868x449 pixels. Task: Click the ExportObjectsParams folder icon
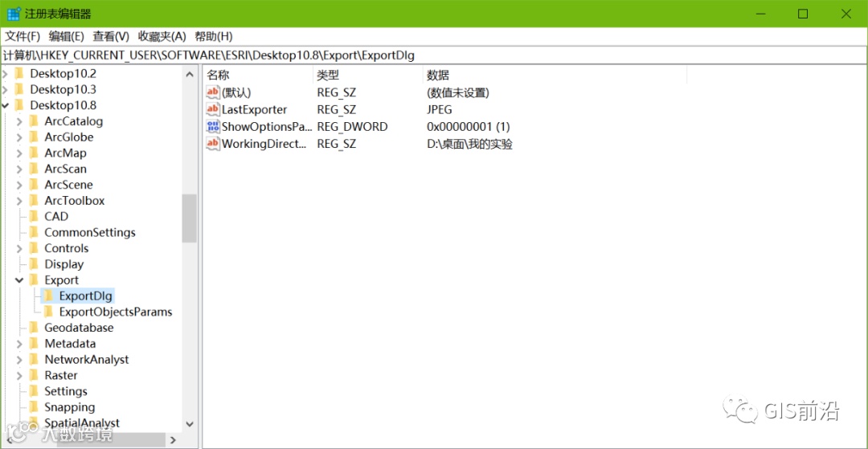(49, 312)
